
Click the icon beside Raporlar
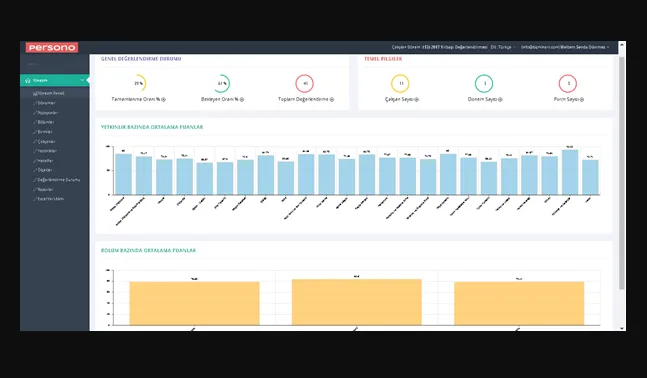(35, 189)
